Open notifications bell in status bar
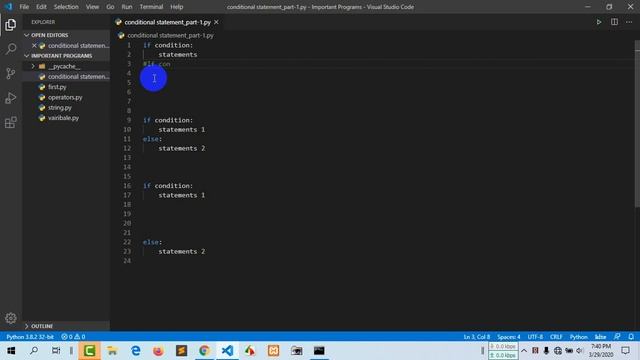The image size is (640, 360). pyautogui.click(x=631, y=337)
